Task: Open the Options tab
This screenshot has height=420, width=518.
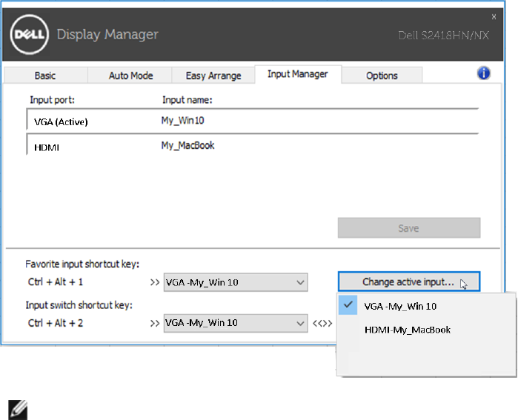Action: click(382, 76)
